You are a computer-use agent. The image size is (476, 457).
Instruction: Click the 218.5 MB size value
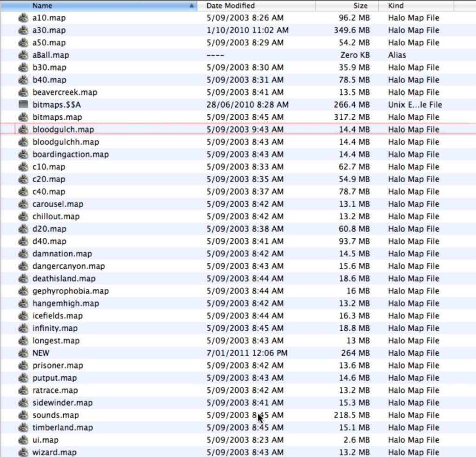(x=352, y=416)
